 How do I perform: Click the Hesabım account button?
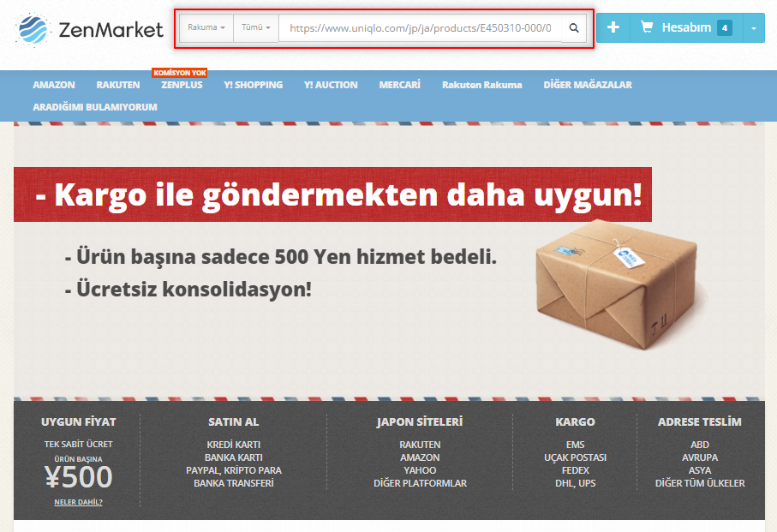[686, 27]
